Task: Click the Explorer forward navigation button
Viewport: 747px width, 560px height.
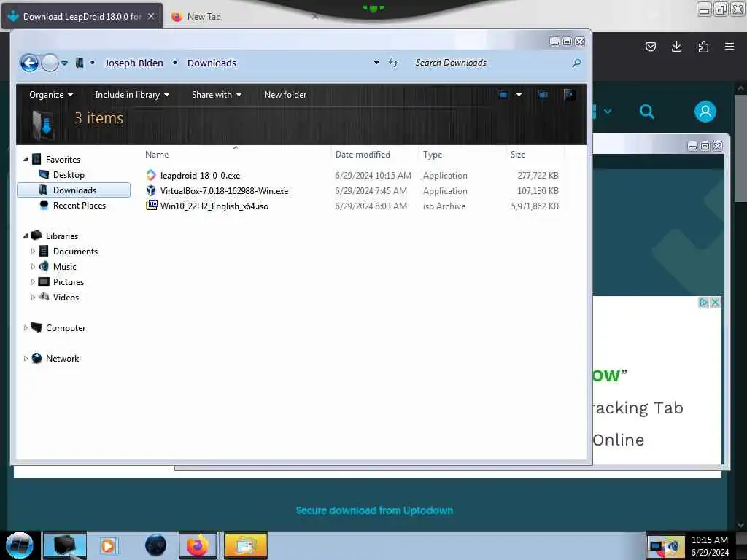Action: [50, 63]
